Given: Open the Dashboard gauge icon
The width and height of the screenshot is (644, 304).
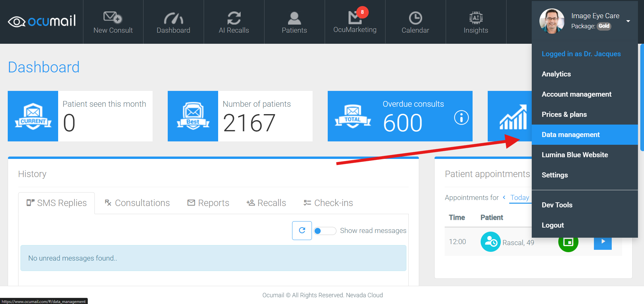Looking at the screenshot, I should pyautogui.click(x=173, y=18).
